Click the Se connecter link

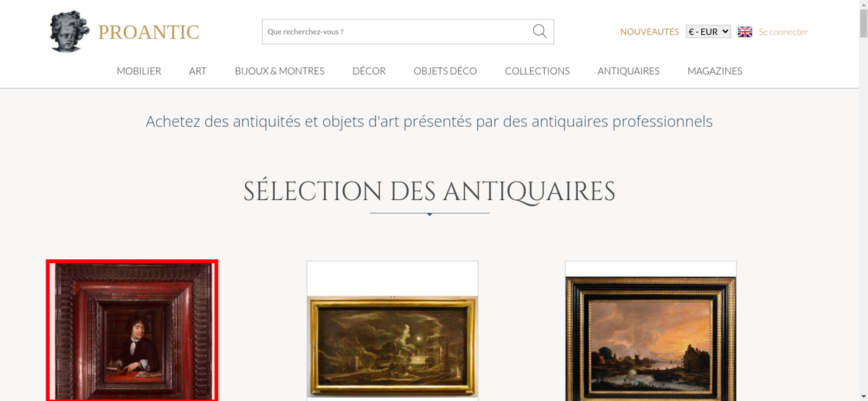783,32
